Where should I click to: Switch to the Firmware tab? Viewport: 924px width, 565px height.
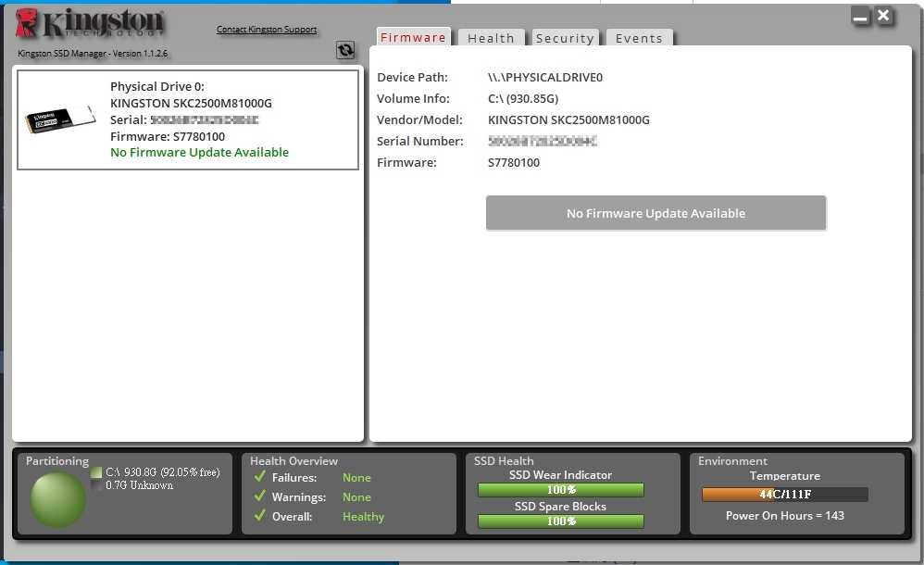[x=413, y=37]
